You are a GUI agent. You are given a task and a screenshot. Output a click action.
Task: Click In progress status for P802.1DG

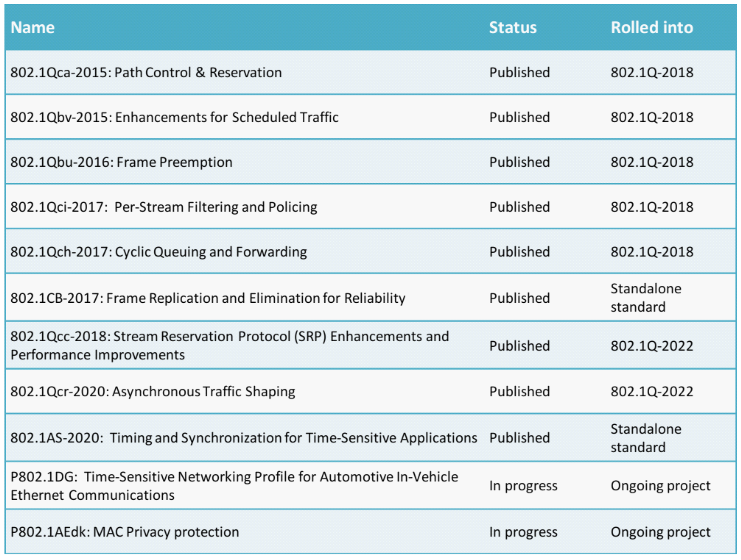pos(523,486)
